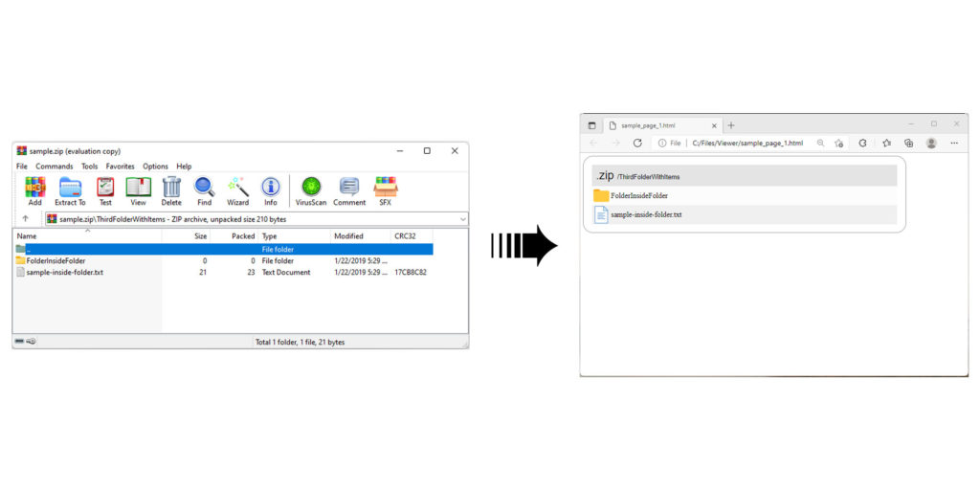This screenshot has height=490, width=980.
Task: Click the browser address bar URL
Action: tap(746, 143)
